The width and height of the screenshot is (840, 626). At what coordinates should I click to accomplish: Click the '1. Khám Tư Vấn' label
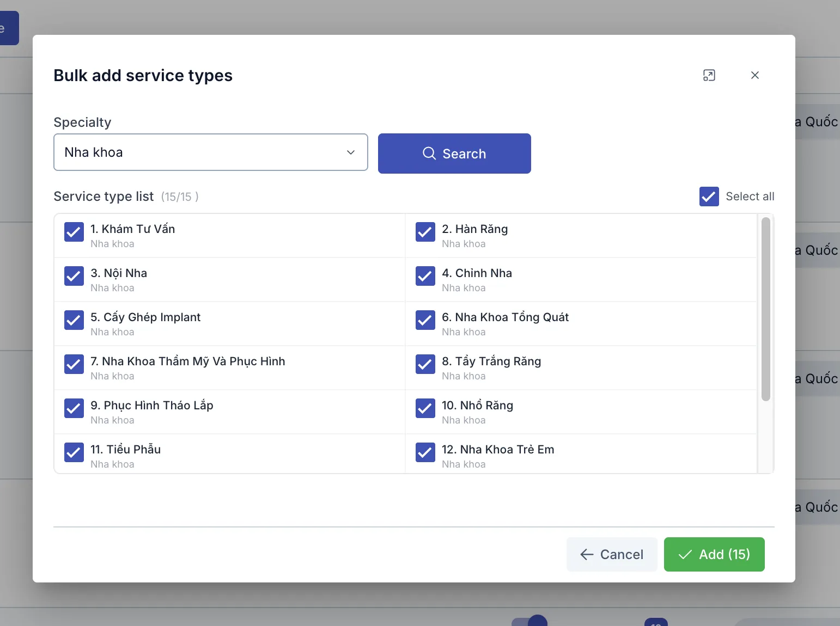point(133,229)
